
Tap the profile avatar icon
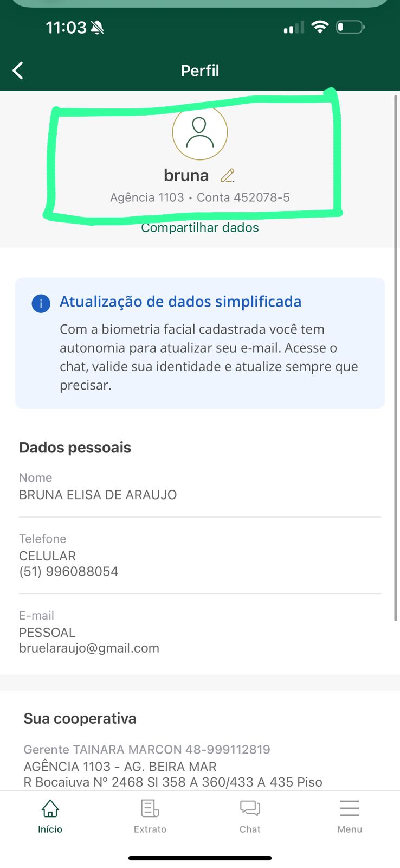point(199,132)
